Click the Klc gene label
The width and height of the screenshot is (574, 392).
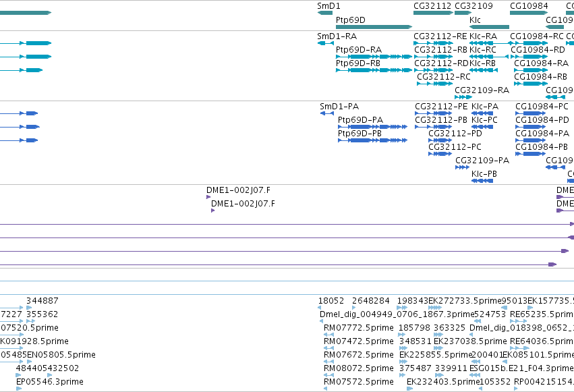[475, 20]
